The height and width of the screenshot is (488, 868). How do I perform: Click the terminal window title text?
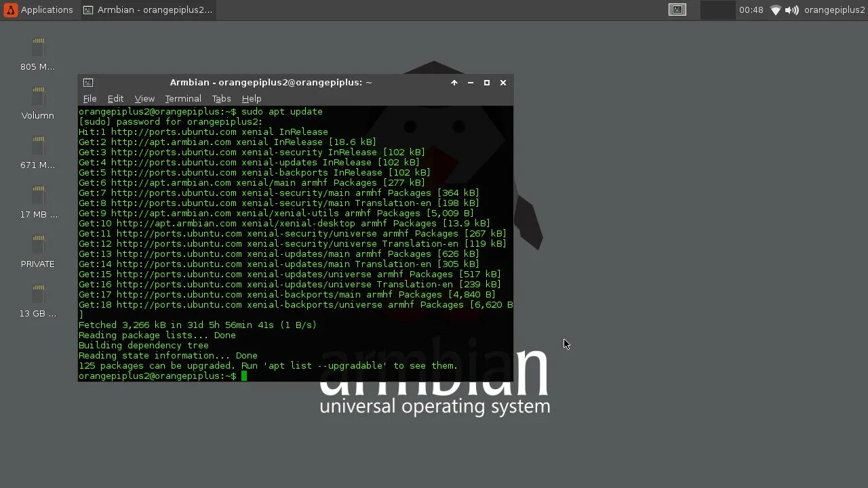coord(271,82)
